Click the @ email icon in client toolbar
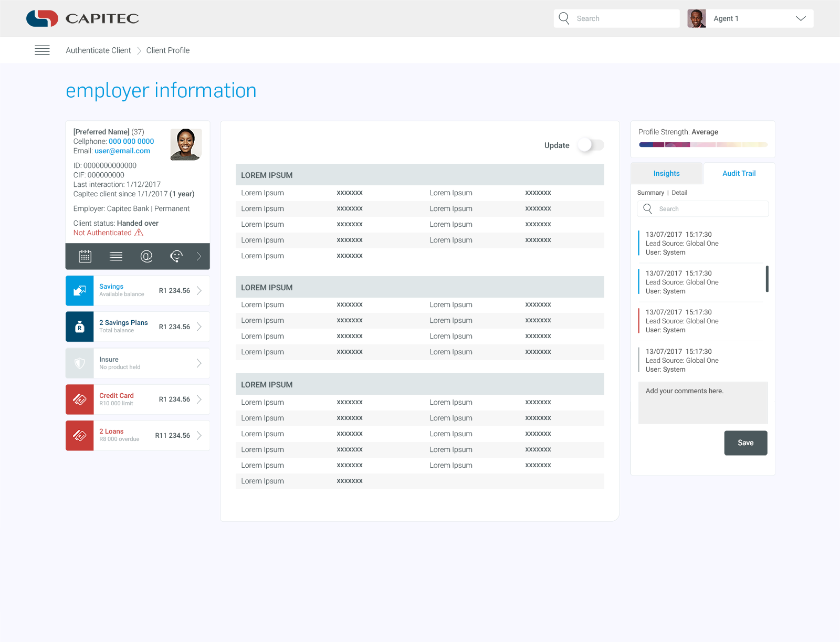Viewport: 840px width, 642px height. tap(146, 256)
